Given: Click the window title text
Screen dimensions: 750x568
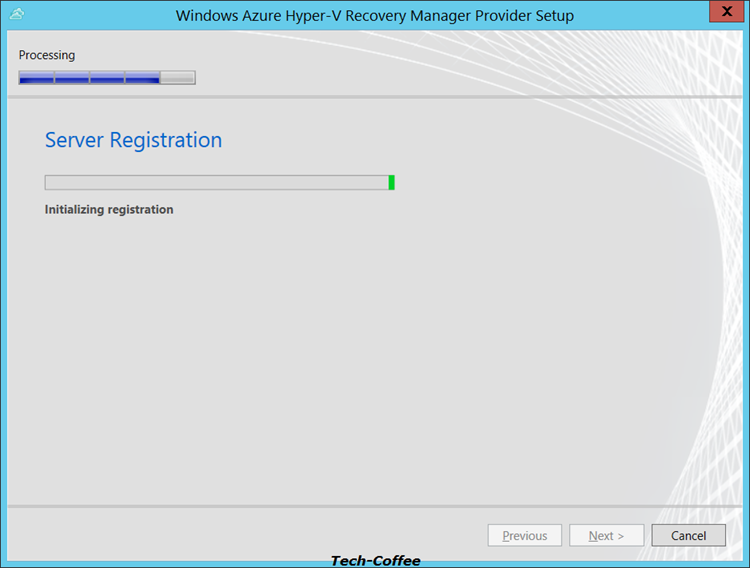Looking at the screenshot, I should coord(375,15).
